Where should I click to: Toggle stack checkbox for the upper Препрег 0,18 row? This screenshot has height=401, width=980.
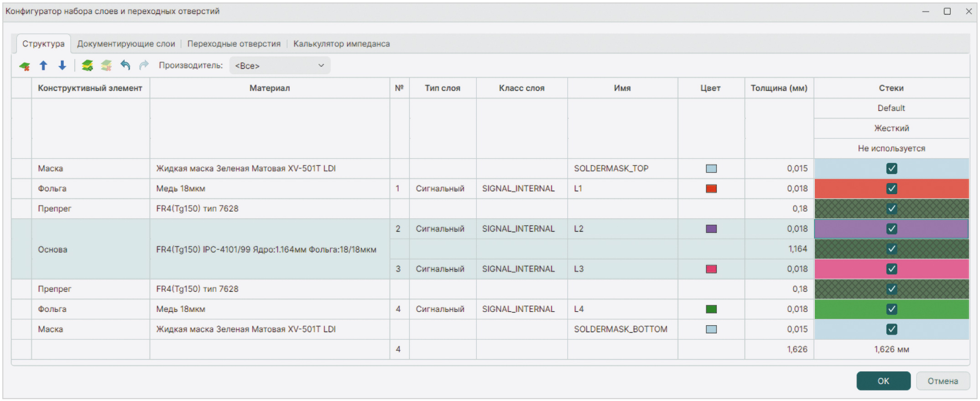(x=891, y=209)
